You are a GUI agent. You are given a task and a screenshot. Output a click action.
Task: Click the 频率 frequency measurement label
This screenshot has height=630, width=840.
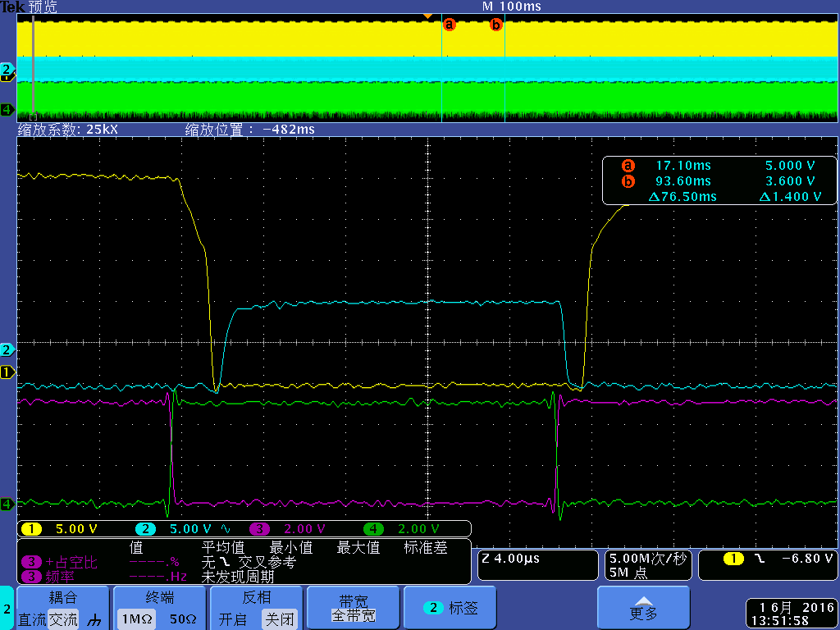click(x=60, y=577)
